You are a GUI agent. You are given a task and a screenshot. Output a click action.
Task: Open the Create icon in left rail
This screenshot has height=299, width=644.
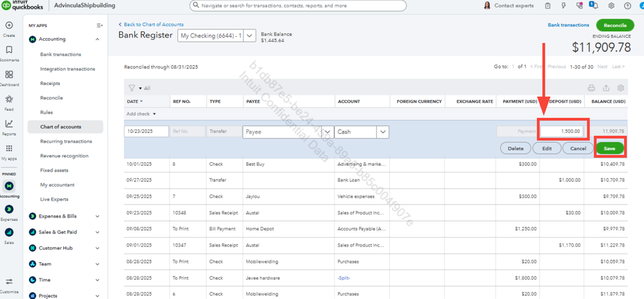click(x=9, y=25)
